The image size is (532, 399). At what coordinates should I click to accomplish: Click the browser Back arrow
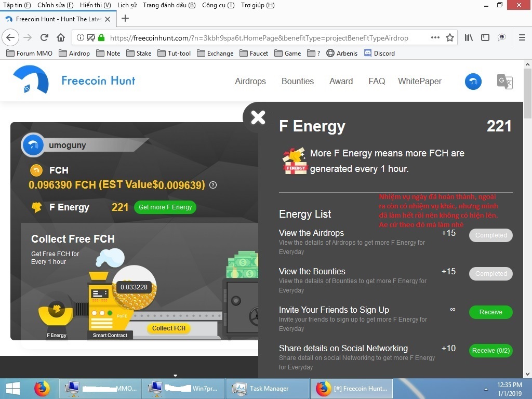pyautogui.click(x=10, y=37)
